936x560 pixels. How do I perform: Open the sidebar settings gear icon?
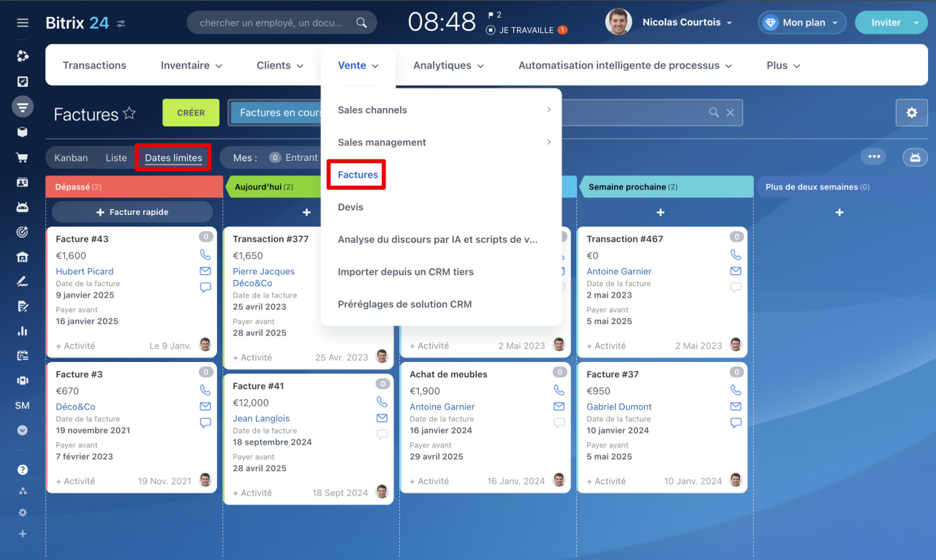click(x=23, y=512)
